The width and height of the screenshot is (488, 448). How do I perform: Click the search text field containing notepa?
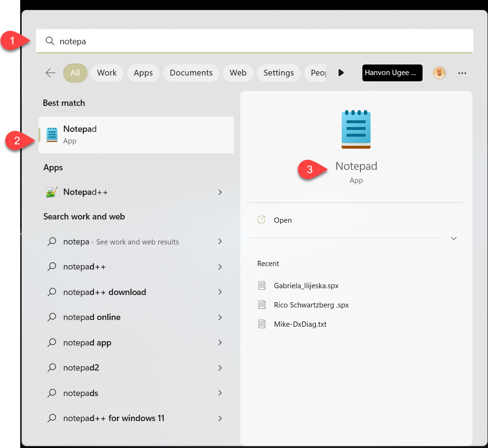pyautogui.click(x=255, y=41)
